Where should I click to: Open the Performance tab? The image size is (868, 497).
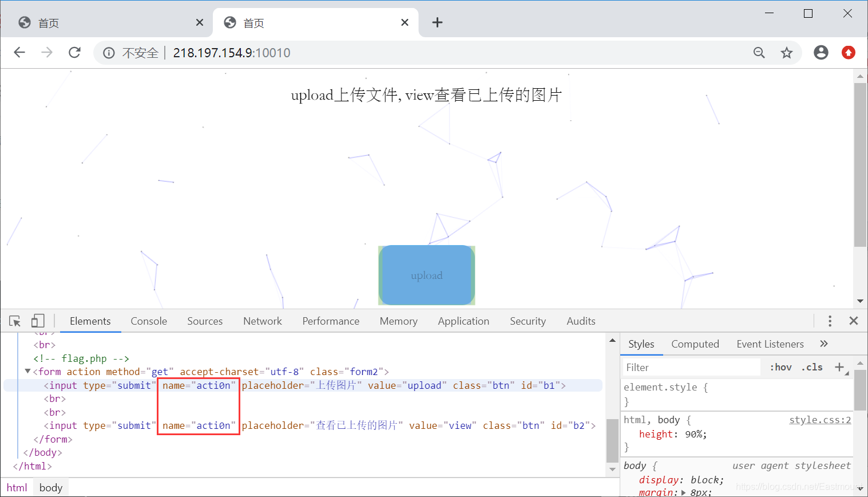tap(331, 321)
